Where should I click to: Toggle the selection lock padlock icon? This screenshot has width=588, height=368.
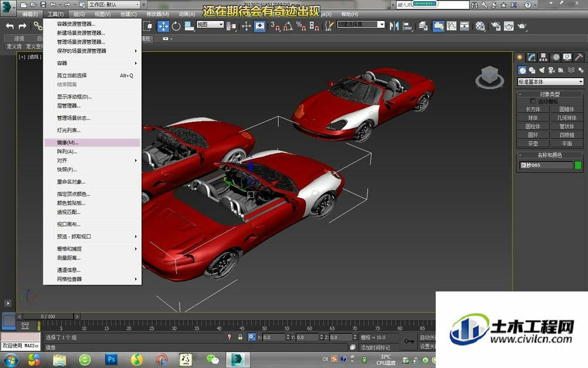tap(240, 337)
